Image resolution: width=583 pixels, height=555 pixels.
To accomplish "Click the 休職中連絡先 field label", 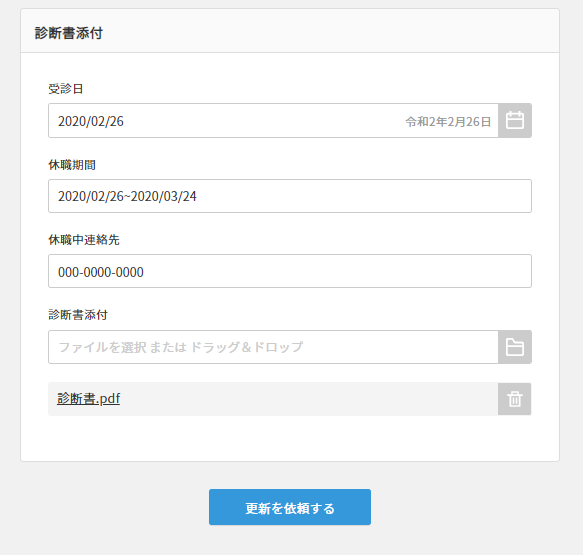I will pos(84,240).
